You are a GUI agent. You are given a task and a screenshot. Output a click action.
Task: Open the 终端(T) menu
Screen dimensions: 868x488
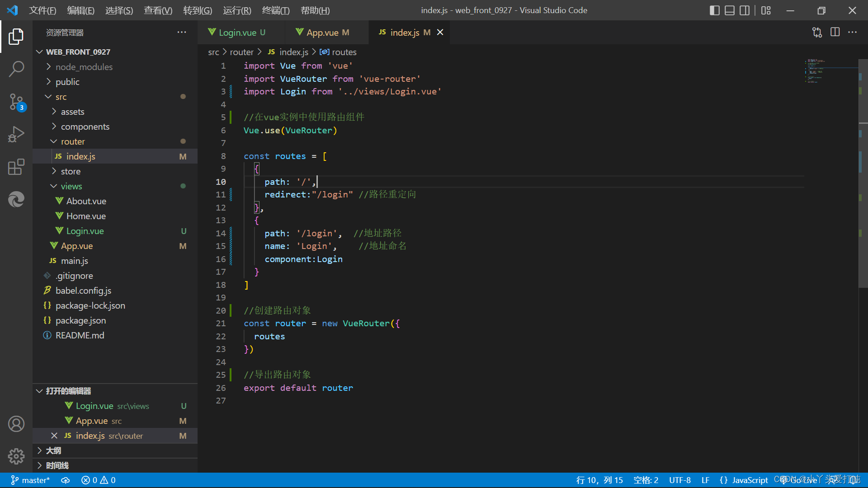click(276, 10)
